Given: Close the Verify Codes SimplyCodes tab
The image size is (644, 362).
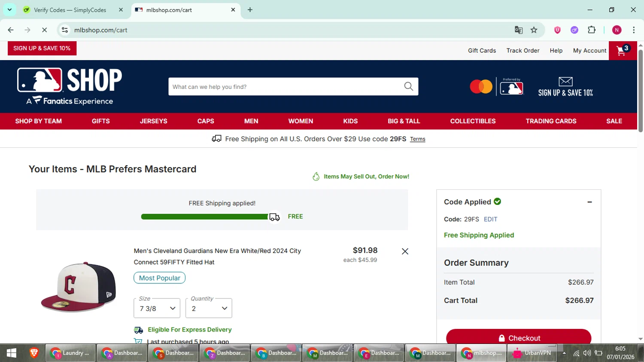Looking at the screenshot, I should pyautogui.click(x=121, y=10).
